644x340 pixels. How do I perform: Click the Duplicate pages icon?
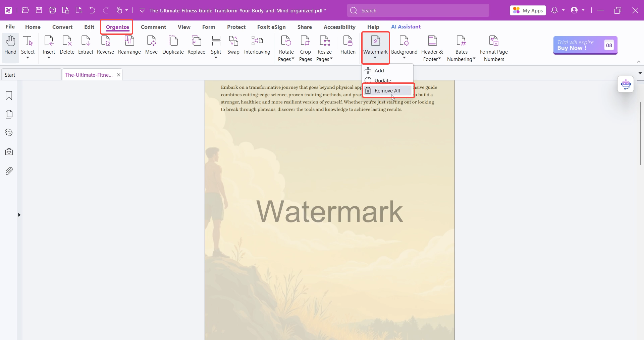pyautogui.click(x=173, y=41)
